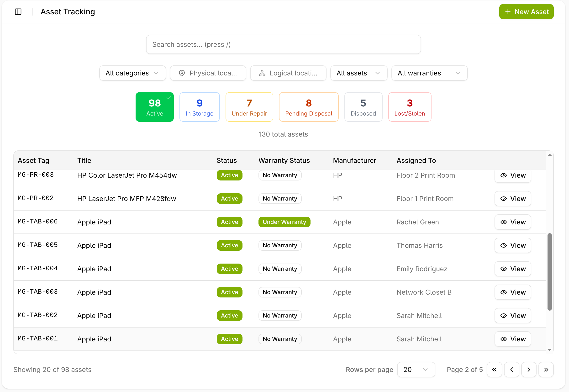569x392 pixels.
Task: Focus the Search assets input field
Action: point(283,44)
